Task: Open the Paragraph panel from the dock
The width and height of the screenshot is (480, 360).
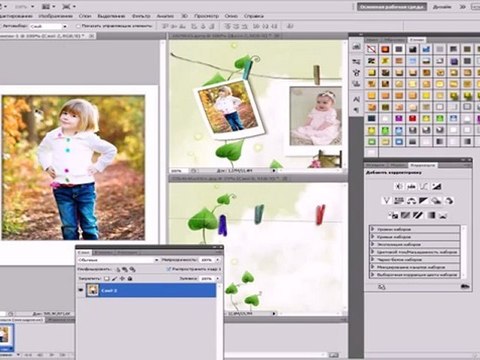Action: coord(356,110)
